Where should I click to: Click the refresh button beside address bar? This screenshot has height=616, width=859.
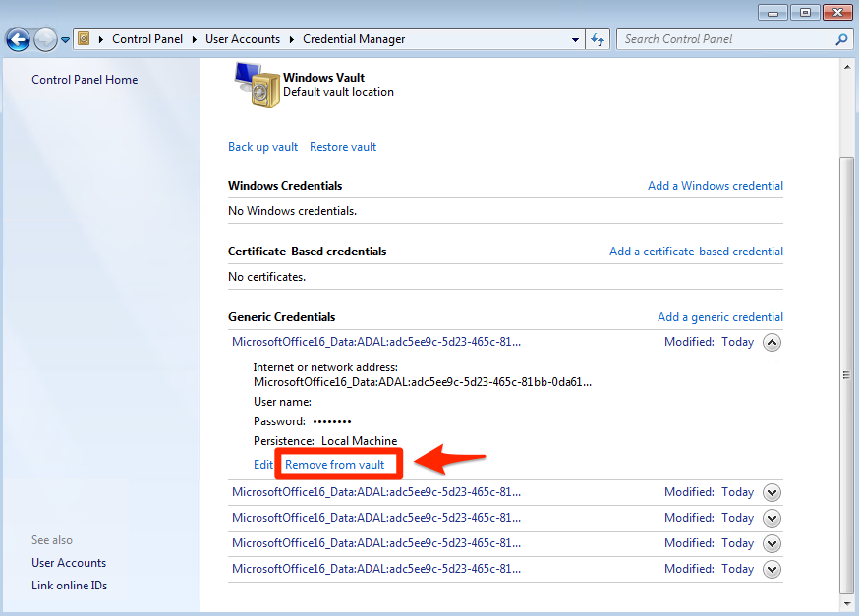pos(598,39)
